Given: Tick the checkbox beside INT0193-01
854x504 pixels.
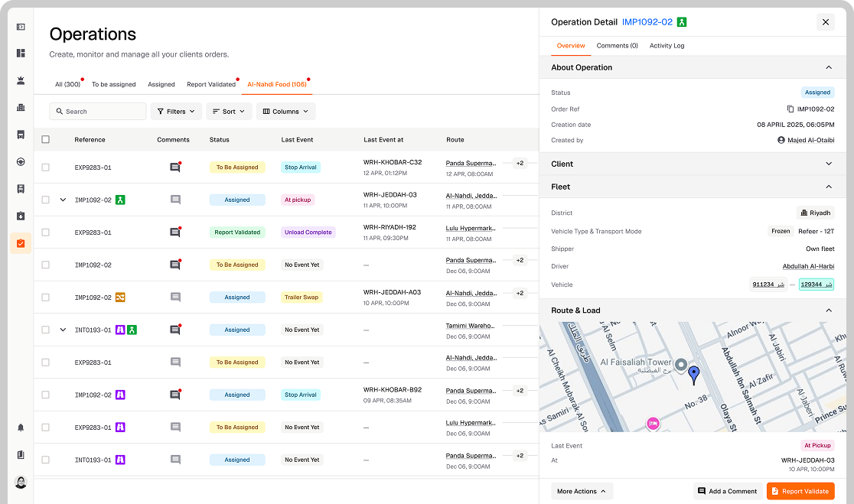Looking at the screenshot, I should [45, 330].
